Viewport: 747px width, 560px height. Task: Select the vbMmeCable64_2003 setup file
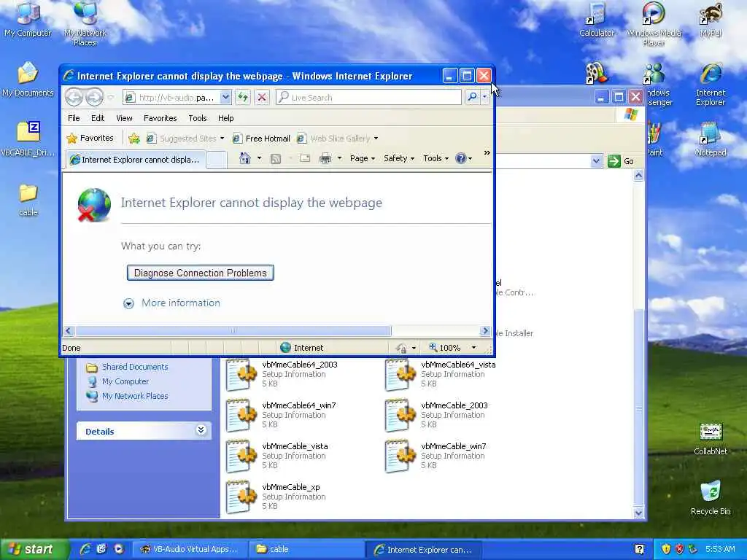coord(283,374)
